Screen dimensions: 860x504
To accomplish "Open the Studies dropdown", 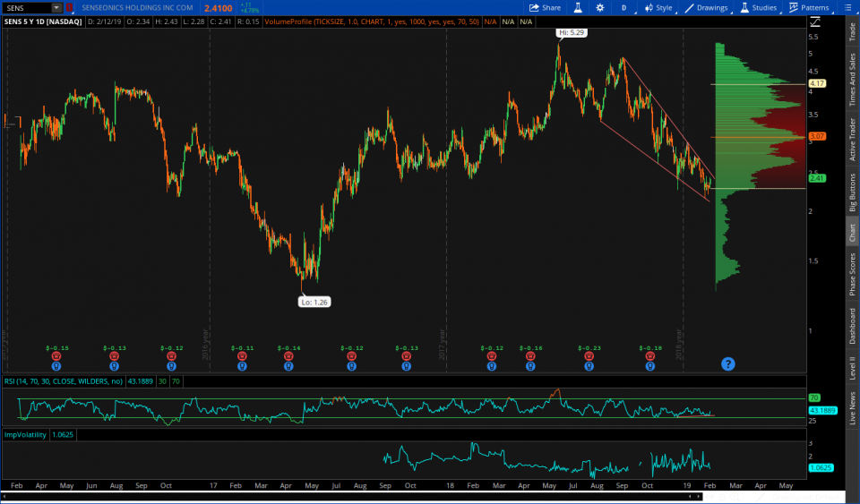I will coord(758,8).
